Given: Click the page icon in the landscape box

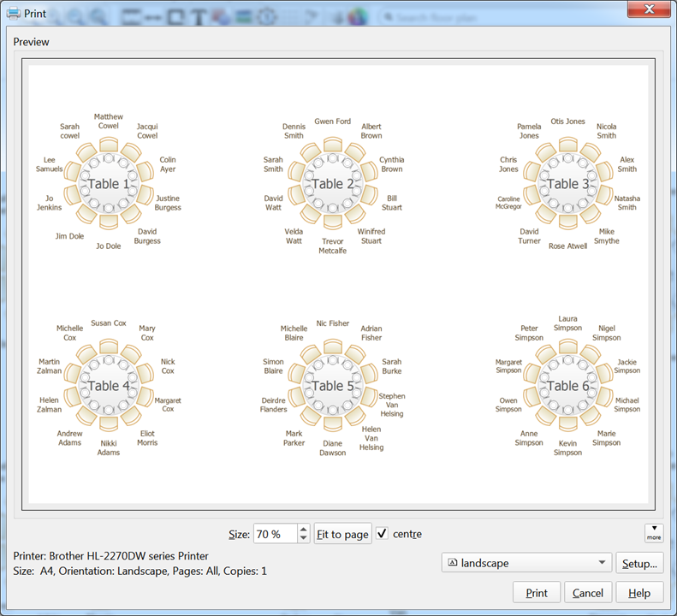Looking at the screenshot, I should pos(452,563).
